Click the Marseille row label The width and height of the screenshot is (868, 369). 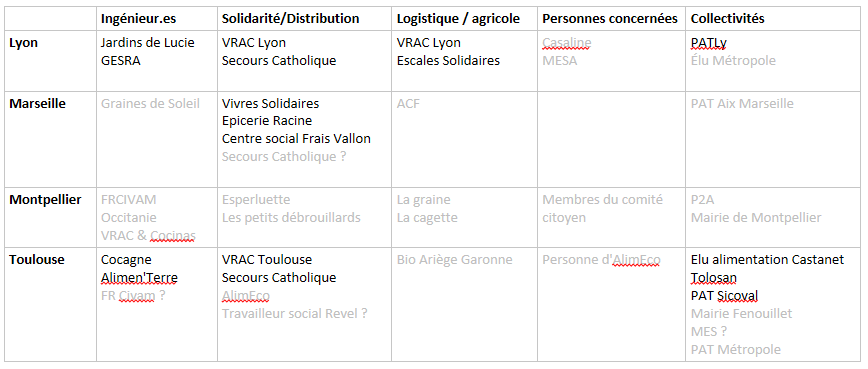(x=38, y=103)
